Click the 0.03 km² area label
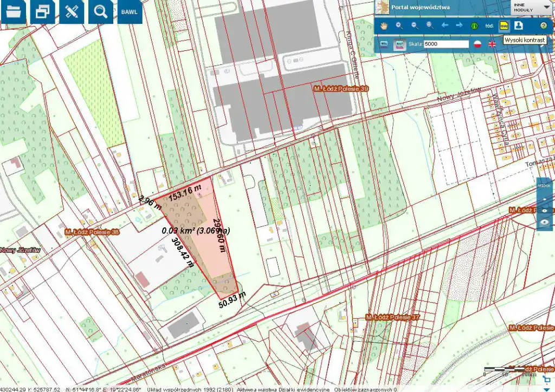Image resolution: width=555 pixels, height=392 pixels. (x=196, y=231)
